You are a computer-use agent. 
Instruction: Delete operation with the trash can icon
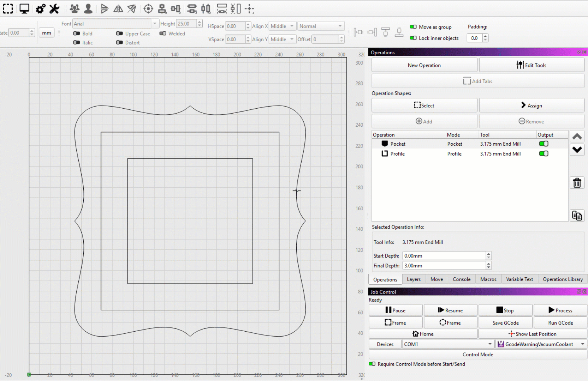coord(577,183)
